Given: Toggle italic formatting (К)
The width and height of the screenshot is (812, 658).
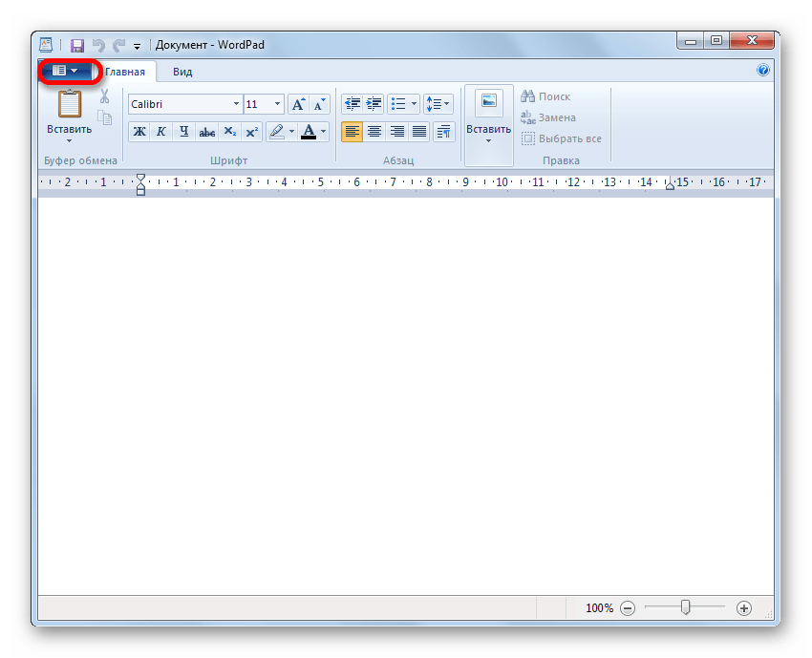Looking at the screenshot, I should click(x=161, y=132).
